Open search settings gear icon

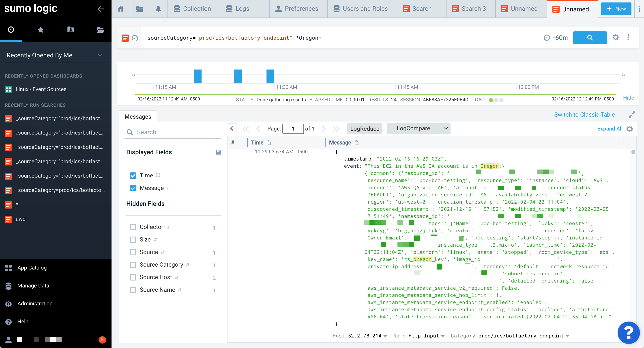click(x=616, y=37)
